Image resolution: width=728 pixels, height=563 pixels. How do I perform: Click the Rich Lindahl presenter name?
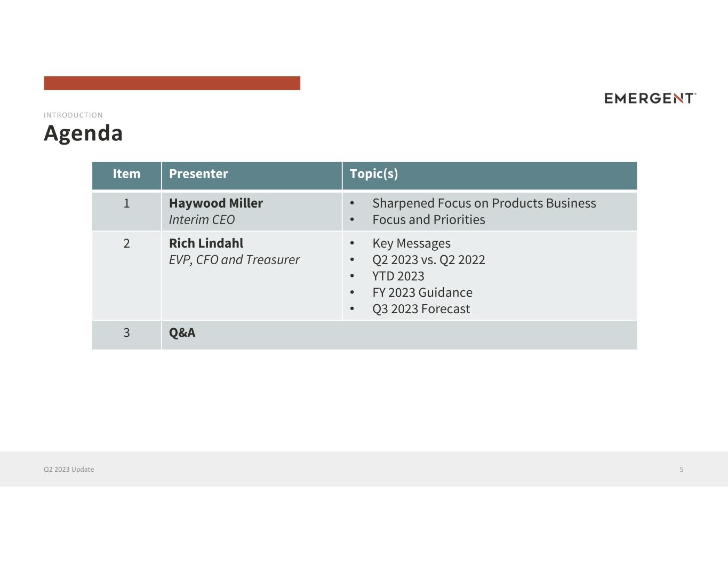coord(206,243)
